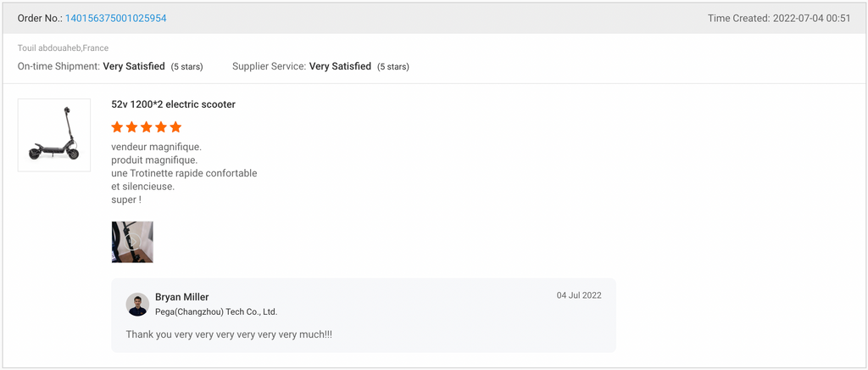Image resolution: width=868 pixels, height=370 pixels.
Task: Click the Order No. label
Action: 41,19
